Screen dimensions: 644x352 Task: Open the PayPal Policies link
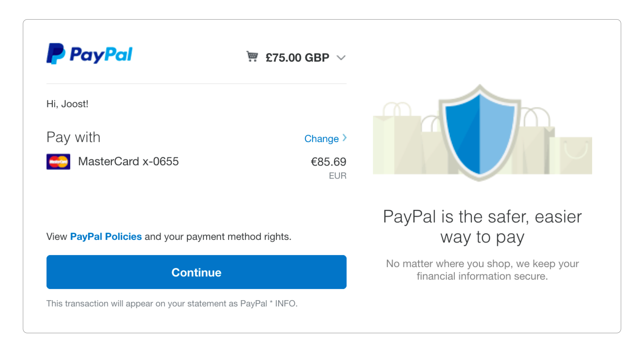point(106,236)
